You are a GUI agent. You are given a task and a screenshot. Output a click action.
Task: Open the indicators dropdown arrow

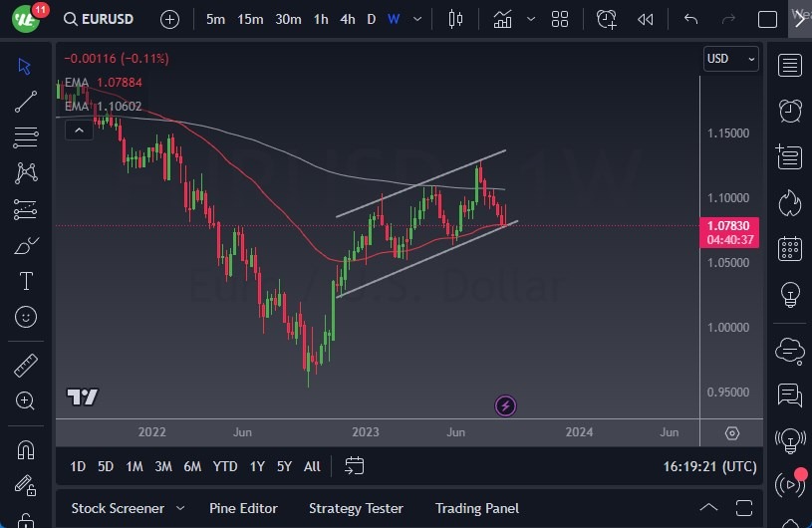pos(531,19)
